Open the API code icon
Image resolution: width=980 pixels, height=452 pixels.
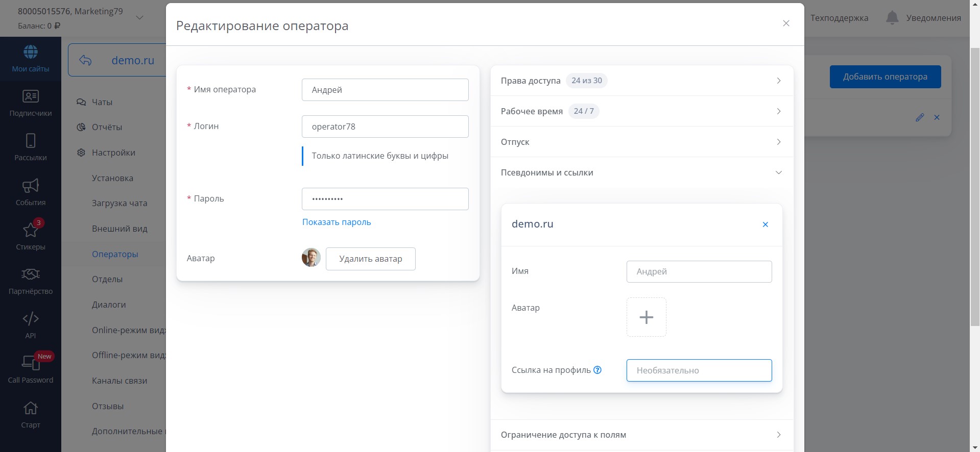pos(31,319)
